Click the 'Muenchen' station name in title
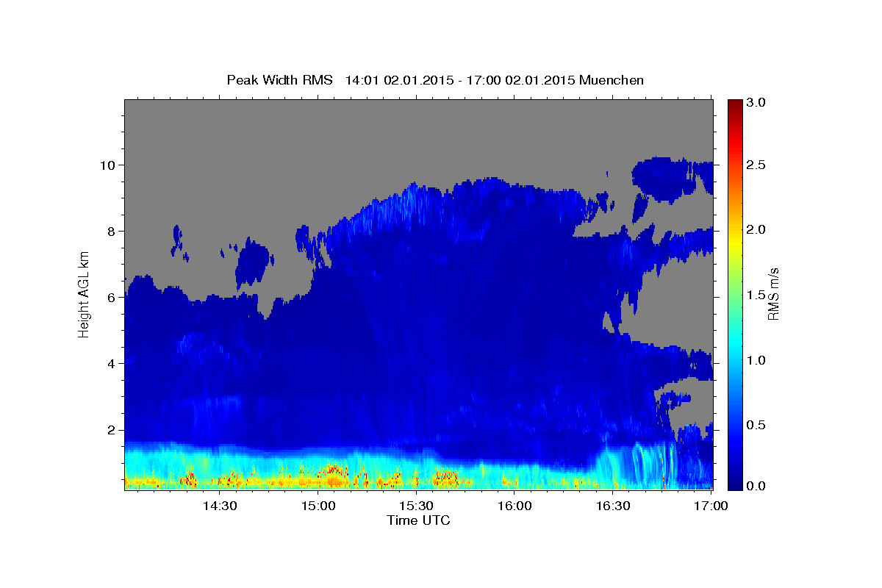Screen dimensions: 882x588 click(x=612, y=79)
